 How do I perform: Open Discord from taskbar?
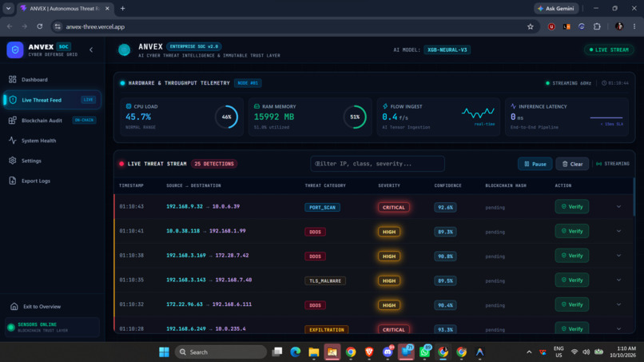388,352
